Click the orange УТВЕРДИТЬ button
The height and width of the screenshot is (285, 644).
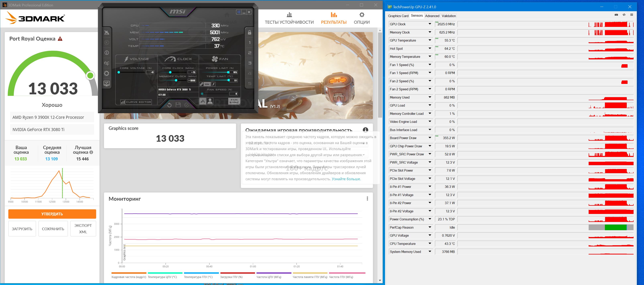[52, 214]
